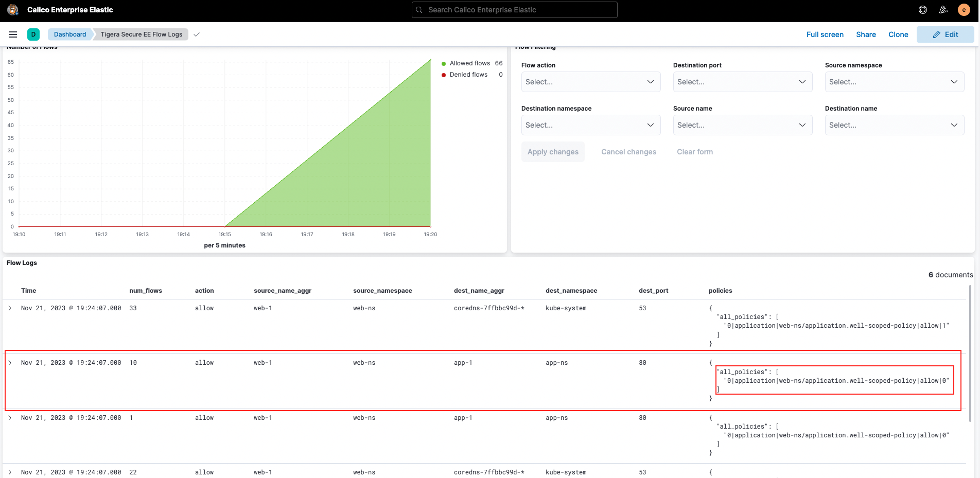Expand the second flow log row details

(x=10, y=362)
